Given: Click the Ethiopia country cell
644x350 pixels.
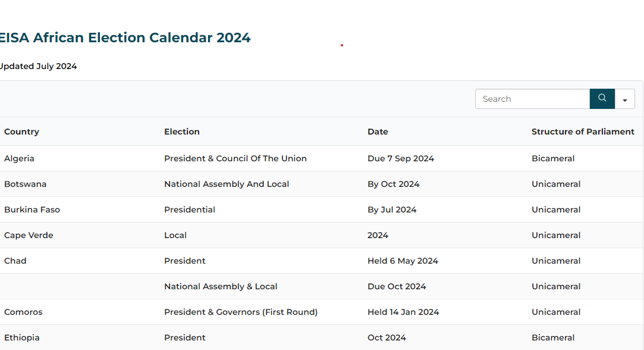Looking at the screenshot, I should pyautogui.click(x=22, y=337).
